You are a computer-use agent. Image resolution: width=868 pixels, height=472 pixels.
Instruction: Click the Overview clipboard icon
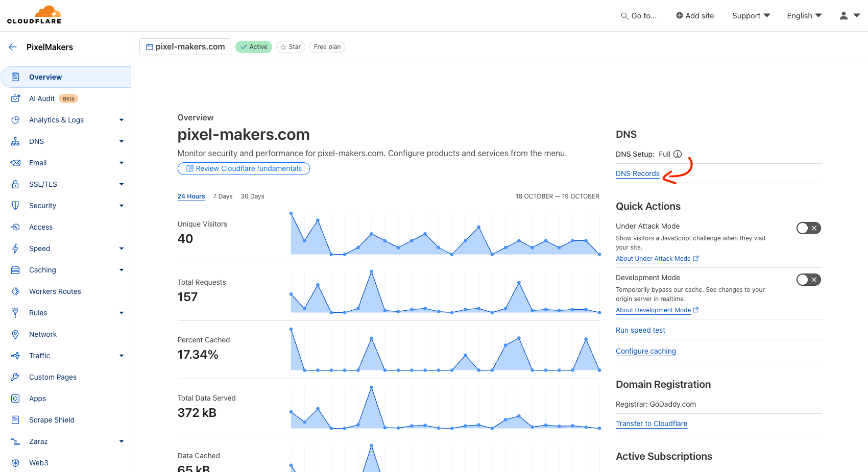coord(15,77)
